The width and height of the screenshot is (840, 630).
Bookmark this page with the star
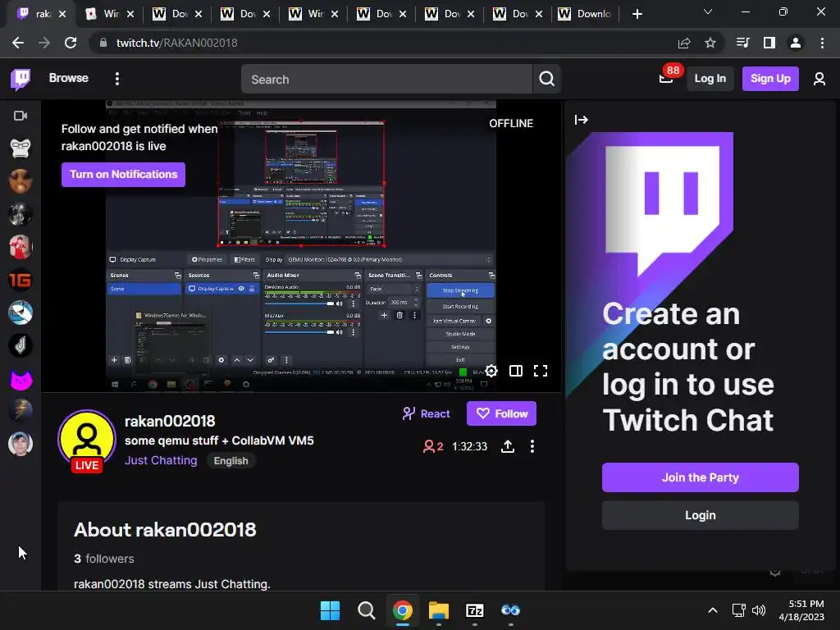(x=710, y=43)
